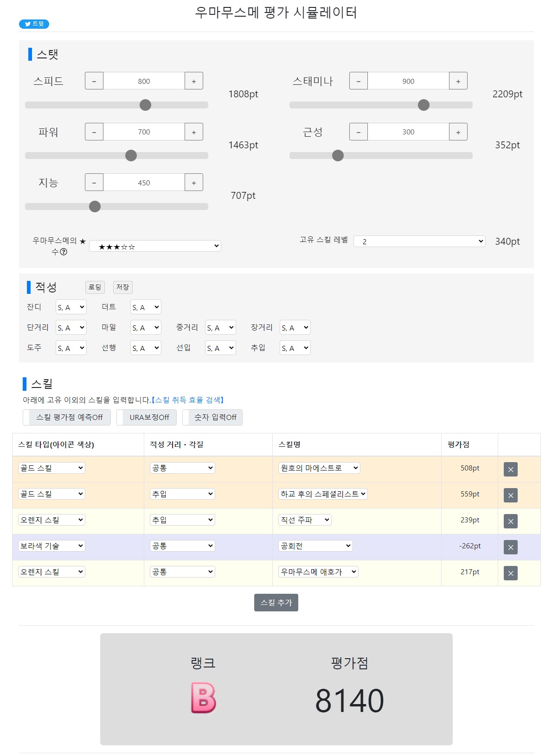
Task: Open the 보라색 기술 skill type dropdown
Action: tap(51, 546)
